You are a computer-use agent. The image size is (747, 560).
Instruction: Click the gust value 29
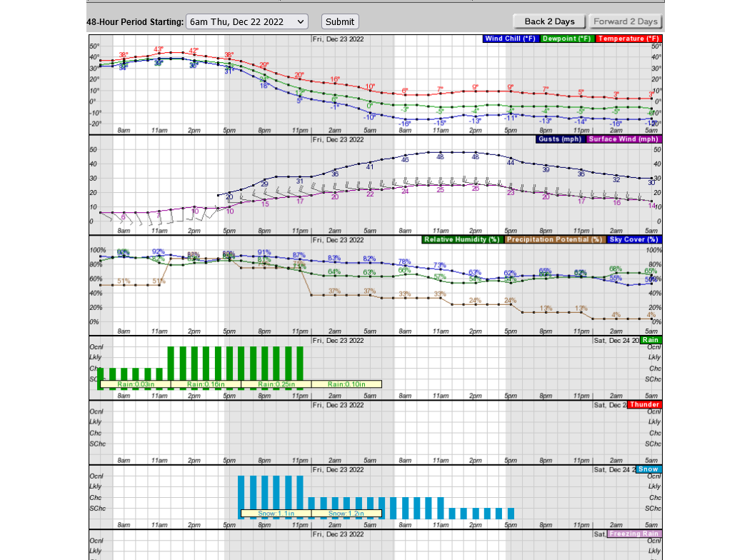pyautogui.click(x=264, y=184)
